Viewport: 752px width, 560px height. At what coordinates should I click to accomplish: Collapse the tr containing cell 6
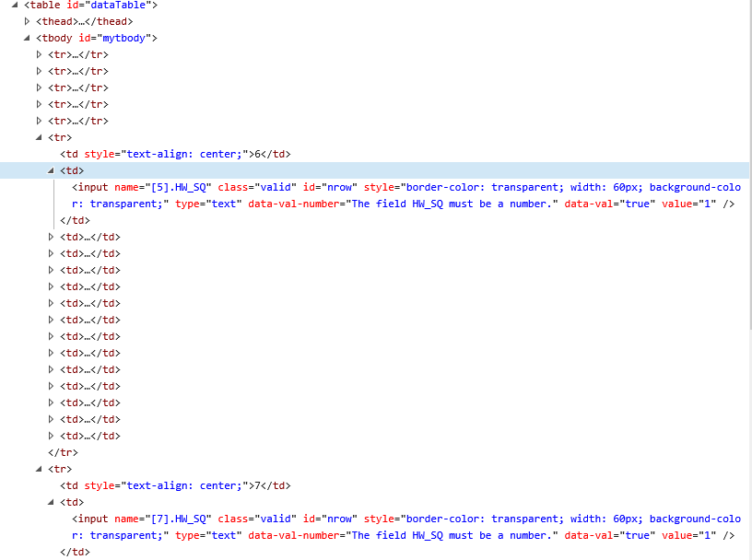pyautogui.click(x=39, y=137)
